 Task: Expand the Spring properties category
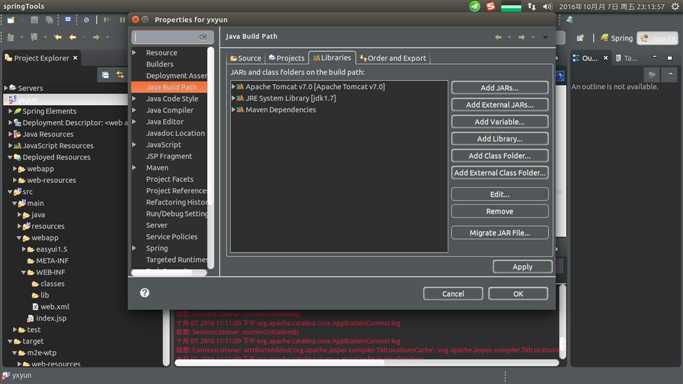coord(134,248)
